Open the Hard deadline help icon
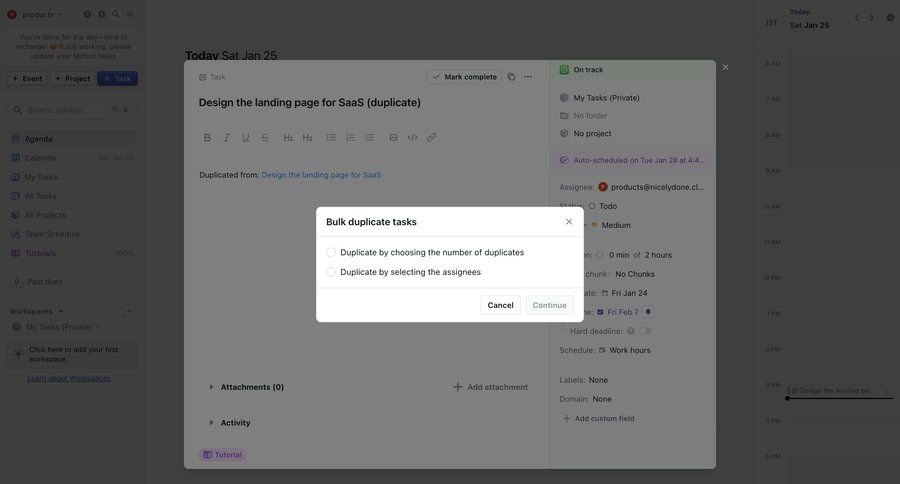Viewport: 900px width, 484px height. [x=631, y=331]
